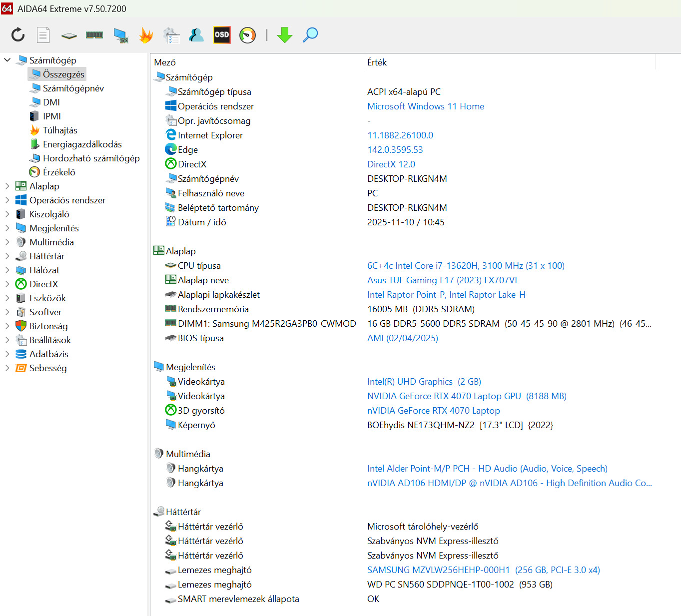Click the Refresh toolbar icon
This screenshot has height=616, width=681.
(18, 35)
